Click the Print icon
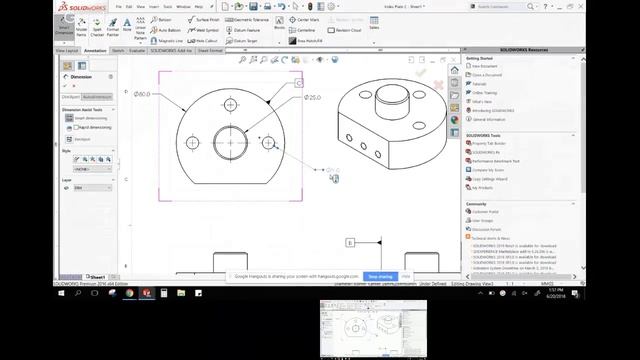This screenshot has width=640, height=360. 267,7
